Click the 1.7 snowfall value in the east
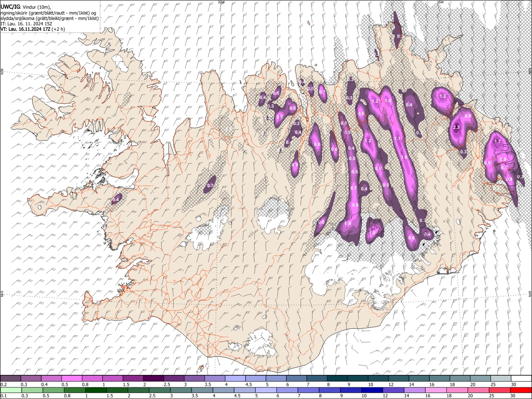532x399 pixels. point(497,141)
